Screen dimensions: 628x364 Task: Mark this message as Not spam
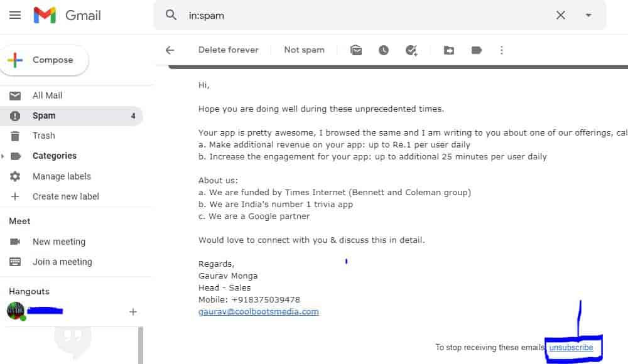304,50
